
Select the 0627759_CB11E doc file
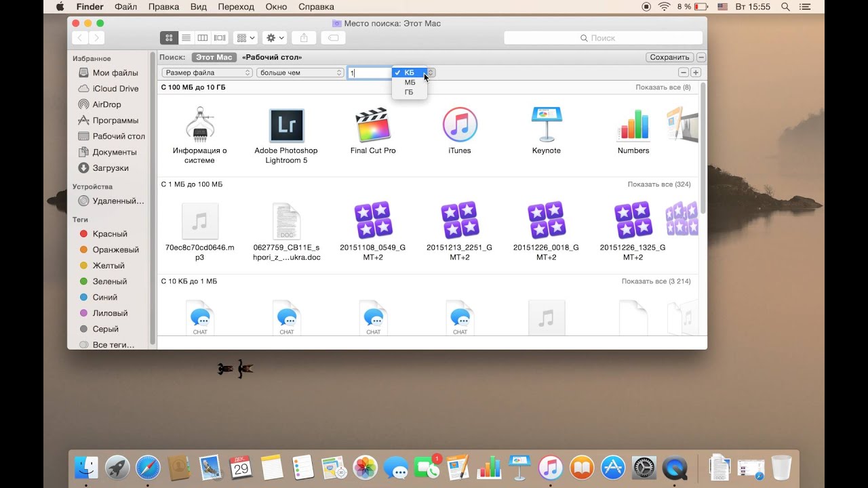tap(286, 221)
